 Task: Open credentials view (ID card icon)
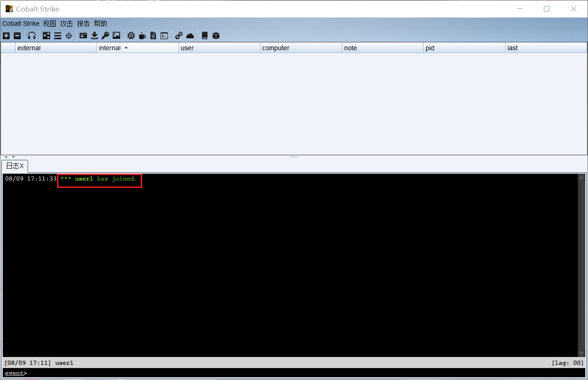point(83,35)
